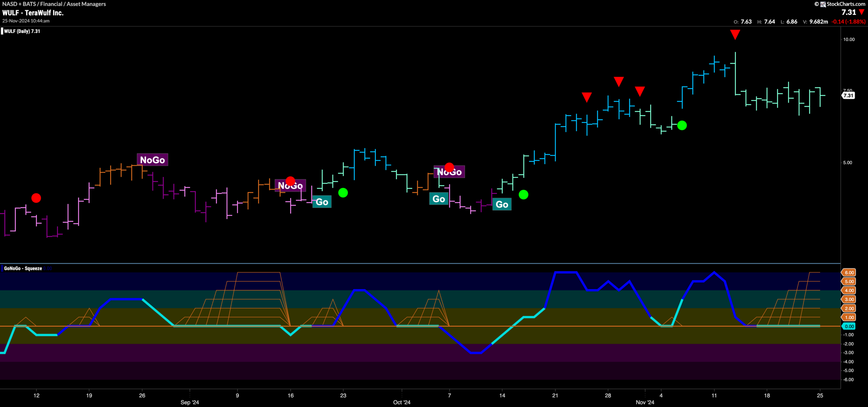868x407 pixels.
Task: Click the green dot near November 6
Action: 682,125
